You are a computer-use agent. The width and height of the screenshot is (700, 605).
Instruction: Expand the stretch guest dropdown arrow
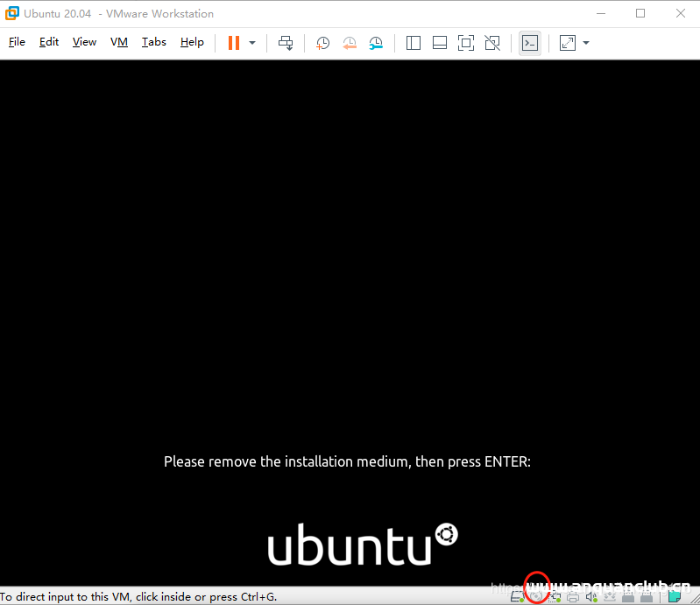click(x=586, y=42)
